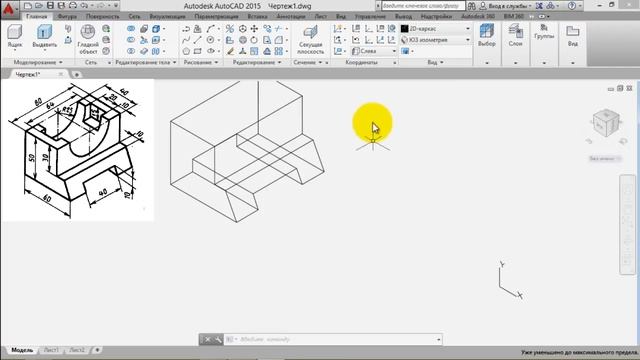Switch to the Вставка ribbon tab

(258, 16)
